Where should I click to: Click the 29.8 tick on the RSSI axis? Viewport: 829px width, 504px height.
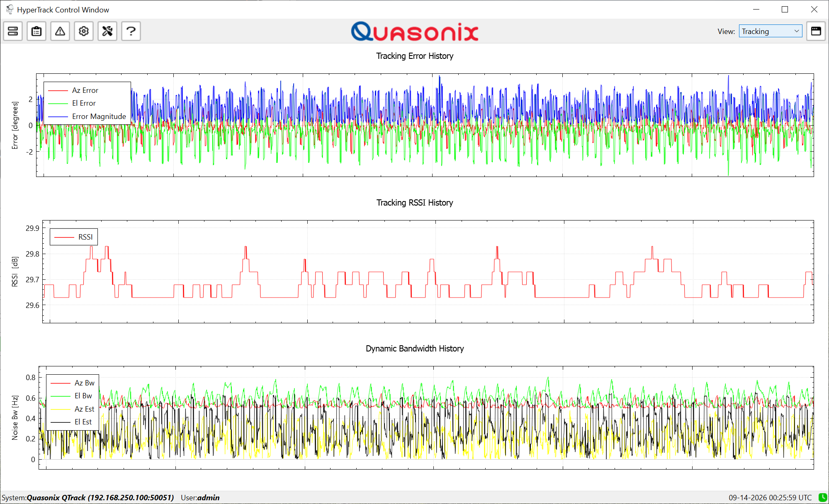(x=32, y=254)
